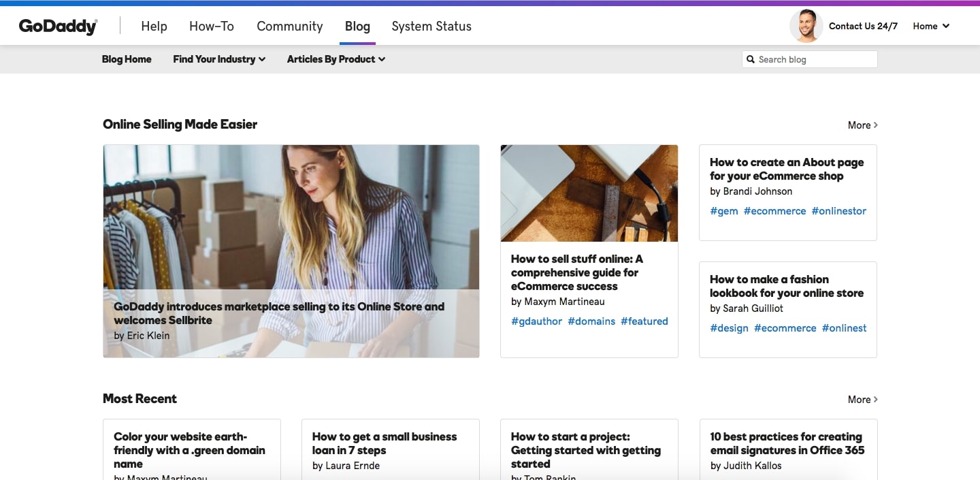Open GoDaddy introduces marketplace selling article title
Viewport: 980px width, 480px height.
click(279, 313)
